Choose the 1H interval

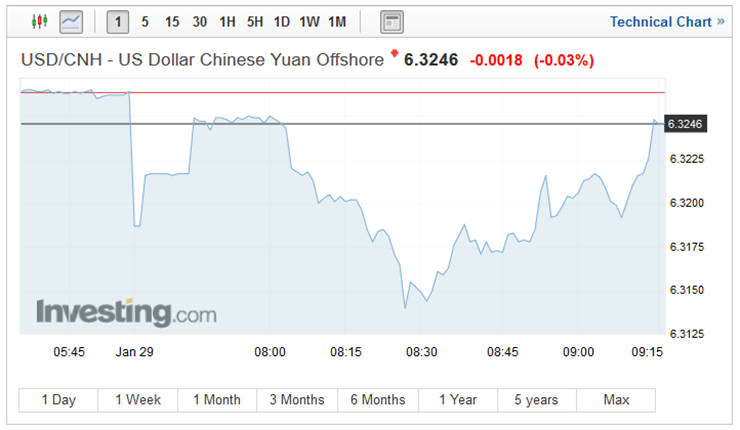coord(228,21)
